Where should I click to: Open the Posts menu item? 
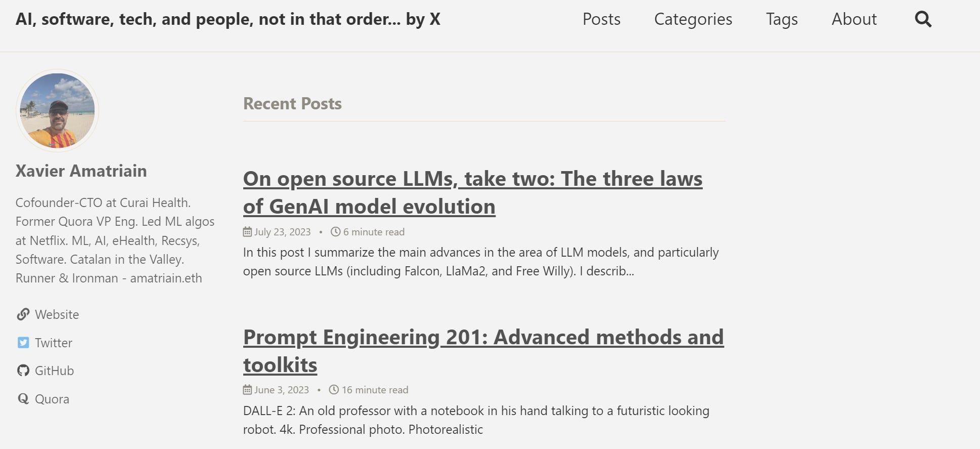point(601,19)
